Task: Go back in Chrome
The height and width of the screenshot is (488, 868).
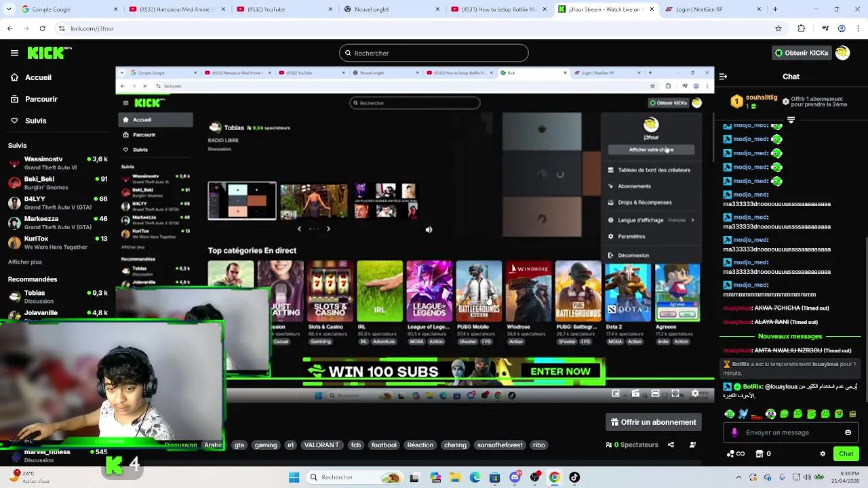Action: (x=9, y=28)
